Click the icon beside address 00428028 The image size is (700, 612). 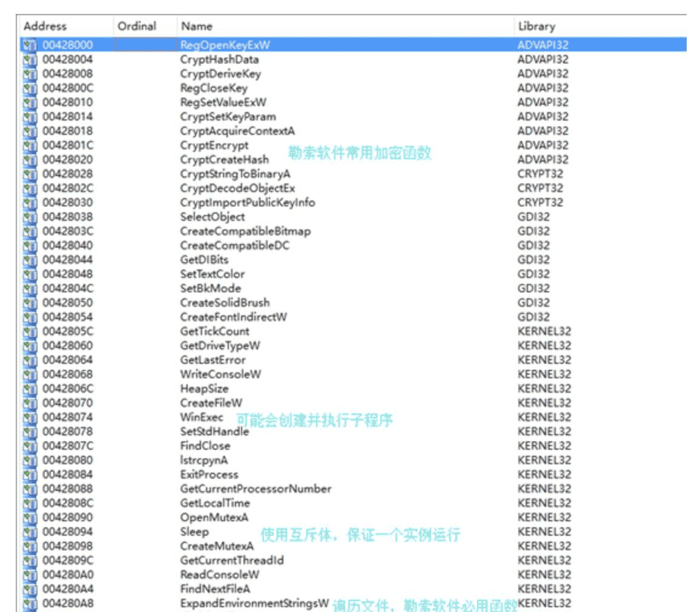click(30, 174)
